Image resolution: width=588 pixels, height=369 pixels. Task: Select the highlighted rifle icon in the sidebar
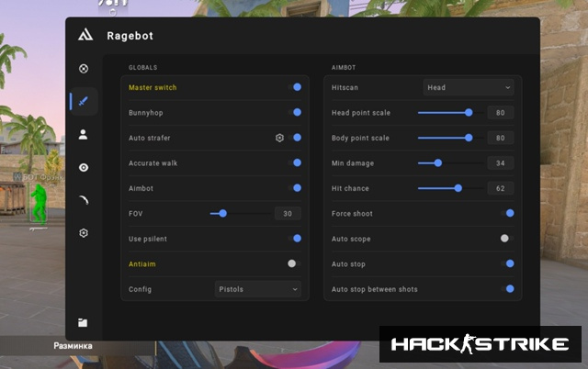pyautogui.click(x=84, y=101)
